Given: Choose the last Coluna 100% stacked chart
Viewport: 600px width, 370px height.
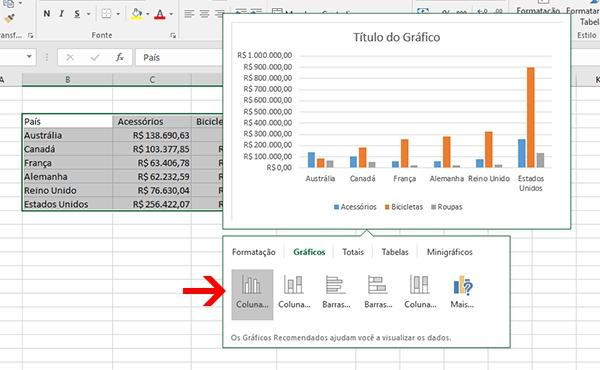Looking at the screenshot, I should [x=420, y=293].
